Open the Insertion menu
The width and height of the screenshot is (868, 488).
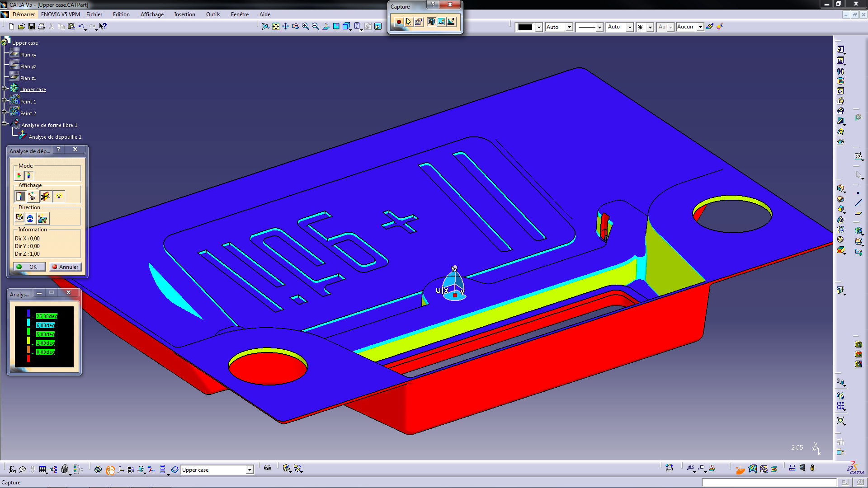184,14
